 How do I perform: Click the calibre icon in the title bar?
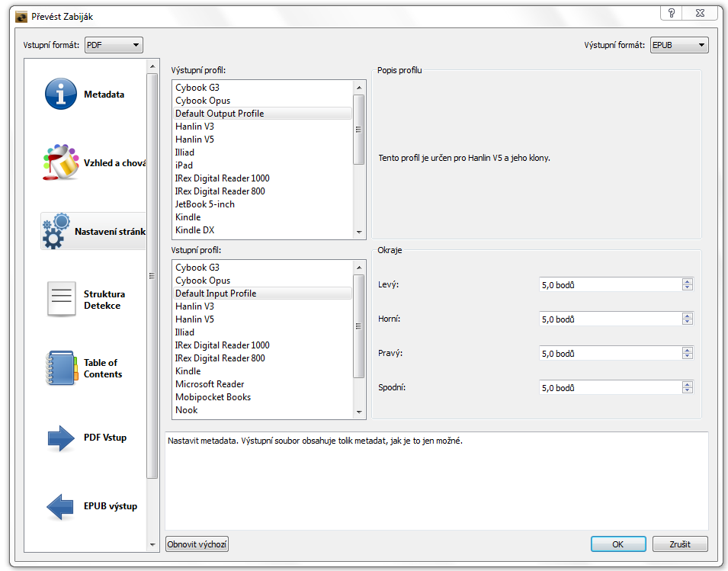pos(21,18)
